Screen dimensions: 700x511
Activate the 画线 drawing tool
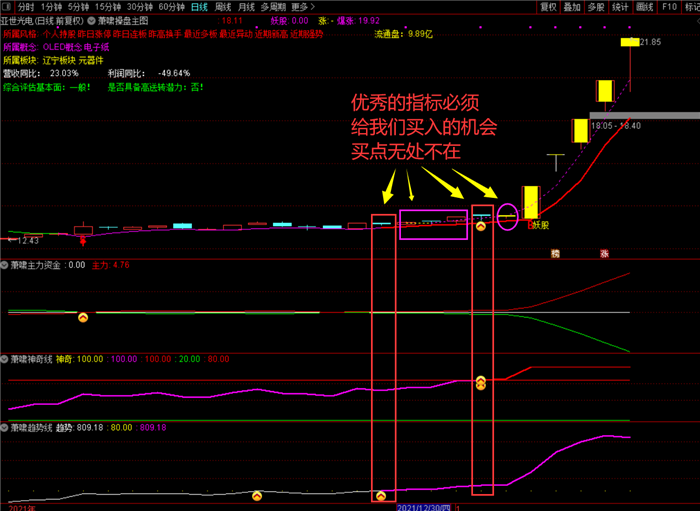pyautogui.click(x=644, y=7)
